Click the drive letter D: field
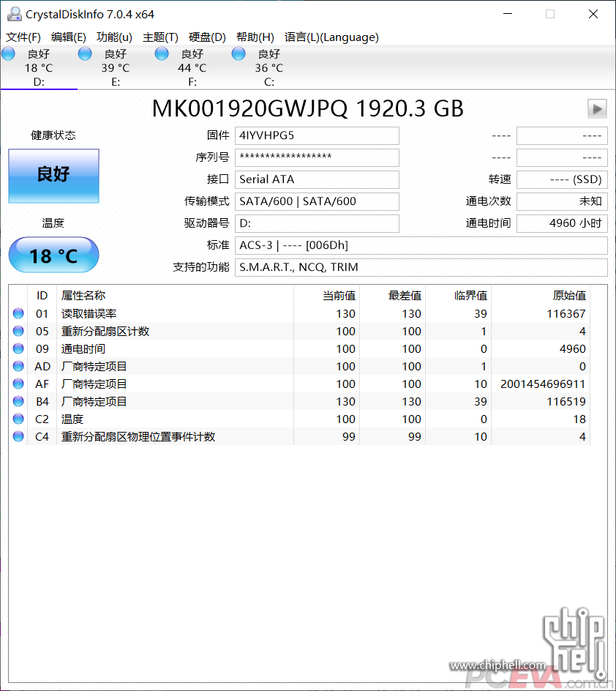Image resolution: width=616 pixels, height=691 pixels. tap(317, 223)
